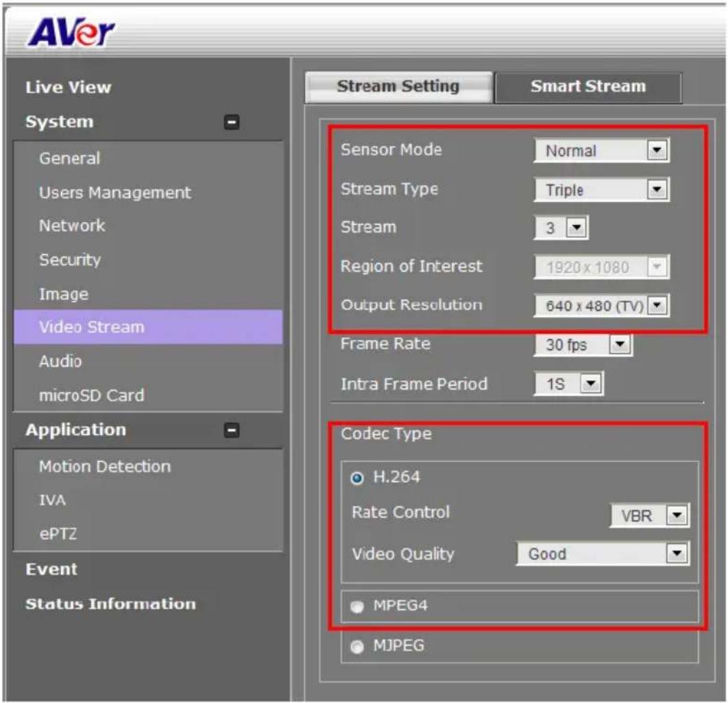Click the System section header
The image size is (728, 703).
coord(60,121)
